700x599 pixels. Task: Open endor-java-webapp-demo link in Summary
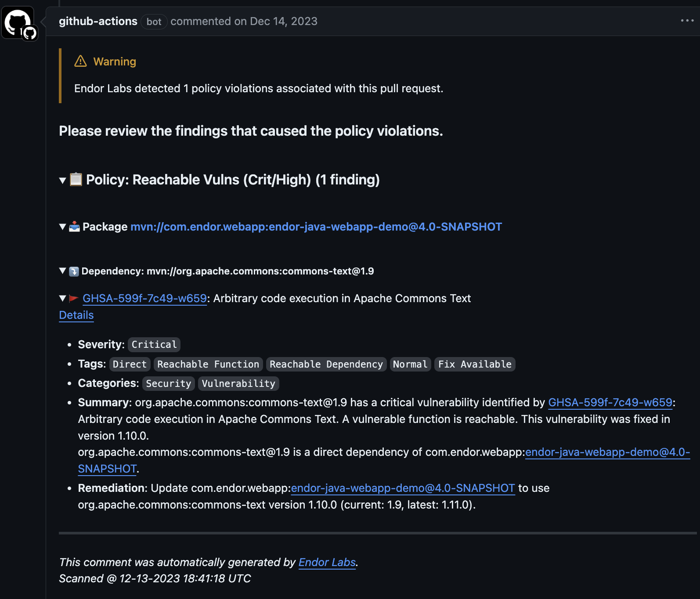coord(607,452)
